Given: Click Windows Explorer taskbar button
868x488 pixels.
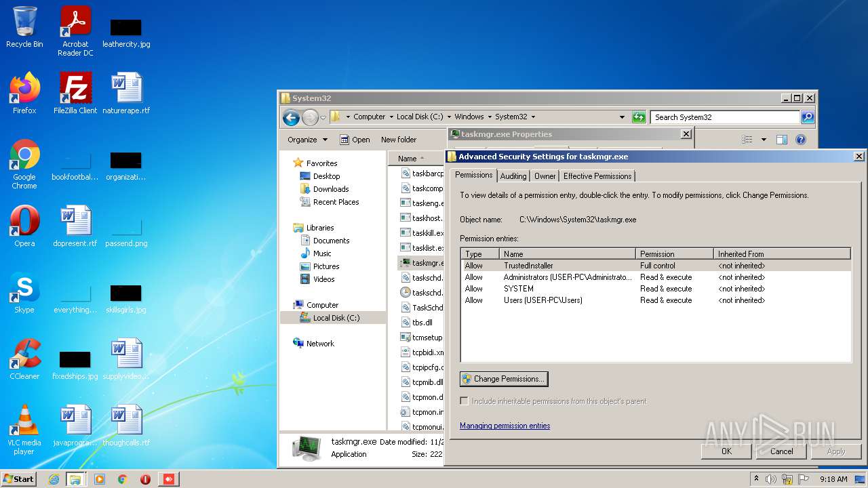Looking at the screenshot, I should pos(75,479).
